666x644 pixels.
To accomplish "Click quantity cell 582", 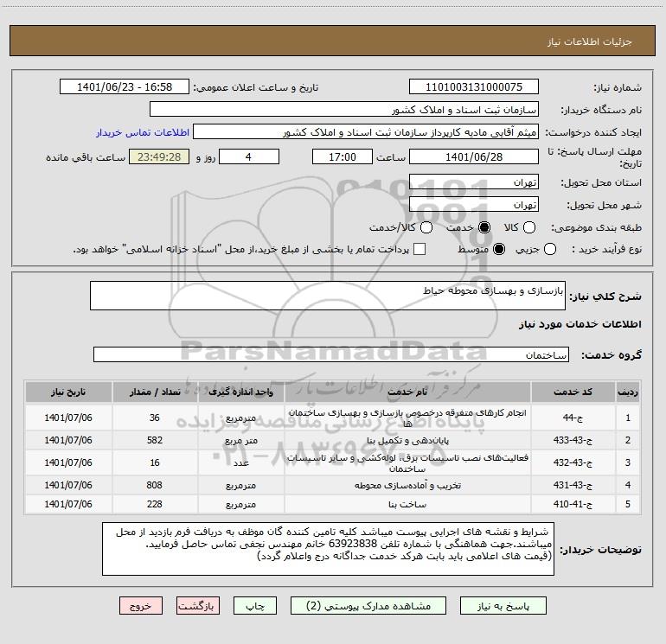I will pyautogui.click(x=155, y=440).
